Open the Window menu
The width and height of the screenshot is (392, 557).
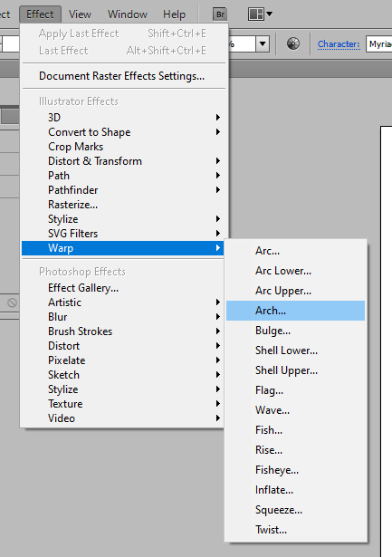[128, 14]
